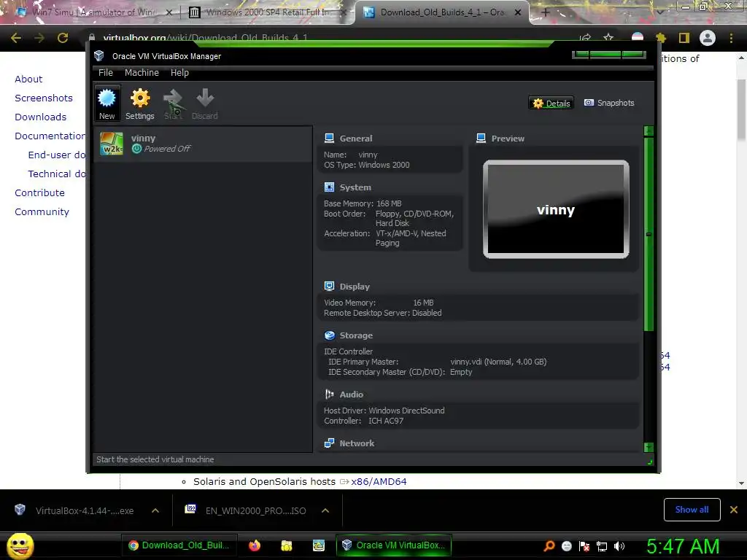Image resolution: width=747 pixels, height=560 pixels.
Task: Open x86/AMD64 Solaris hosts link
Action: pos(379,481)
